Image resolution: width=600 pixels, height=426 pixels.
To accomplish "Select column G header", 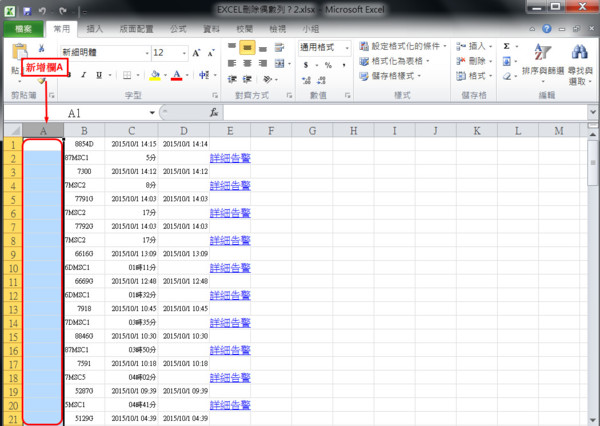I will 312,131.
